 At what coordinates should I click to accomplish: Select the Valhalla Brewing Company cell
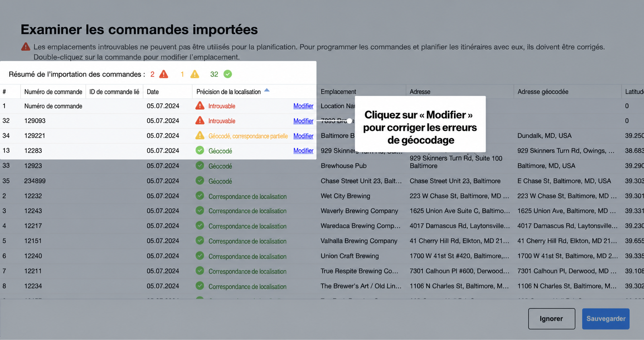point(359,241)
